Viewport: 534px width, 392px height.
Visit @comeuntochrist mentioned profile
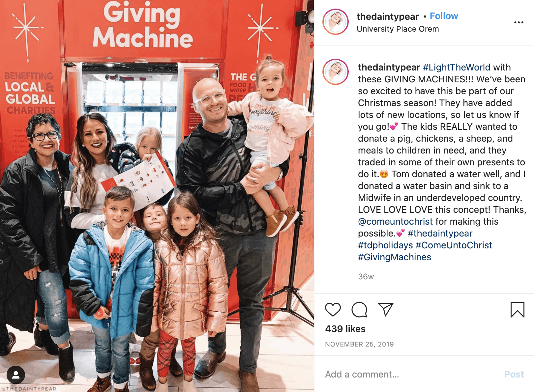(x=395, y=221)
